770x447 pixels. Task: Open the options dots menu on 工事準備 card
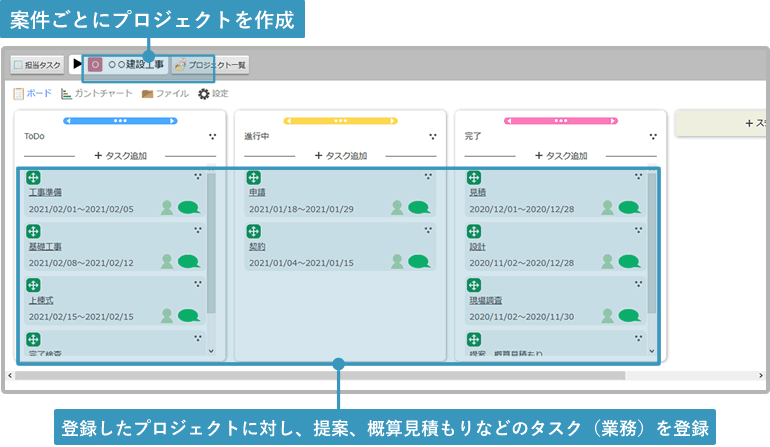pyautogui.click(x=198, y=175)
